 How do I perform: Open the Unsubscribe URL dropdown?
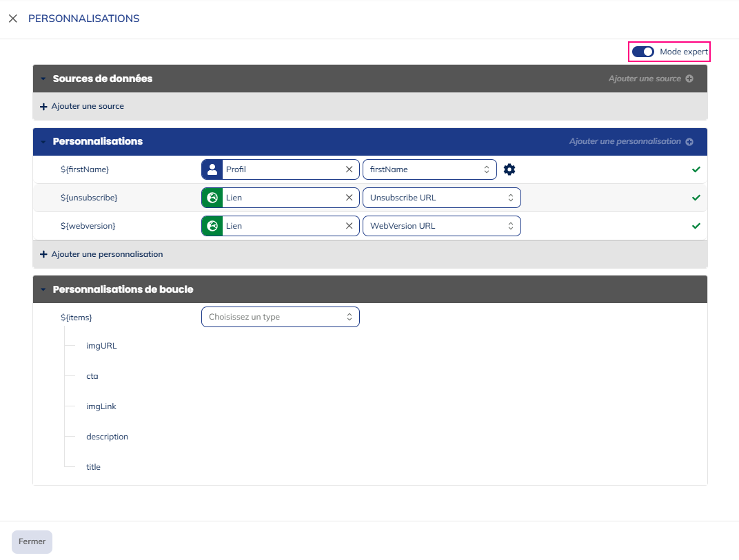coord(441,198)
